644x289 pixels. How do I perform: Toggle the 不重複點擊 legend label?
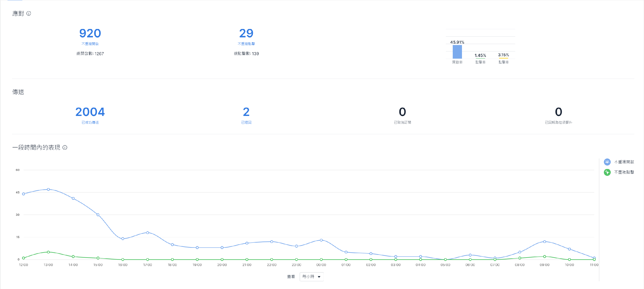pyautogui.click(x=624, y=172)
